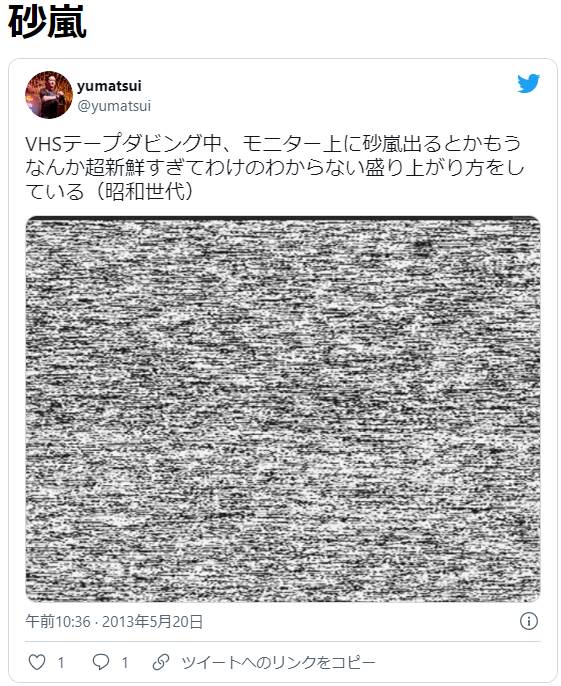Click the 午前10:36 time text
Viewport: 561px width, 686px height.
58,621
